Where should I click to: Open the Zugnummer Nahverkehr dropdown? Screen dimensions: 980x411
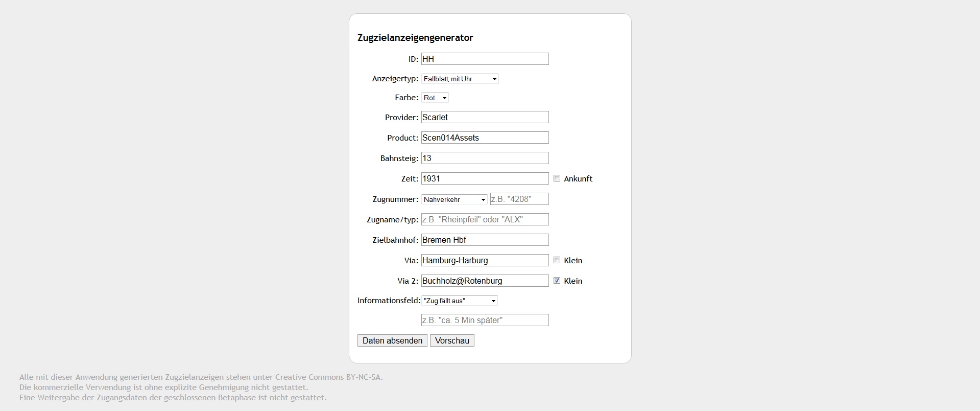click(x=454, y=199)
